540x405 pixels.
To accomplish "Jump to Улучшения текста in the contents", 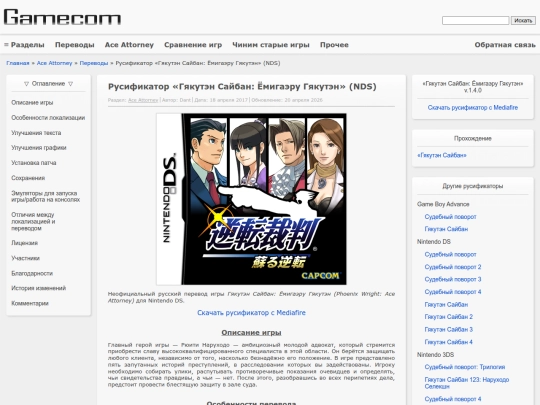I will tap(36, 133).
